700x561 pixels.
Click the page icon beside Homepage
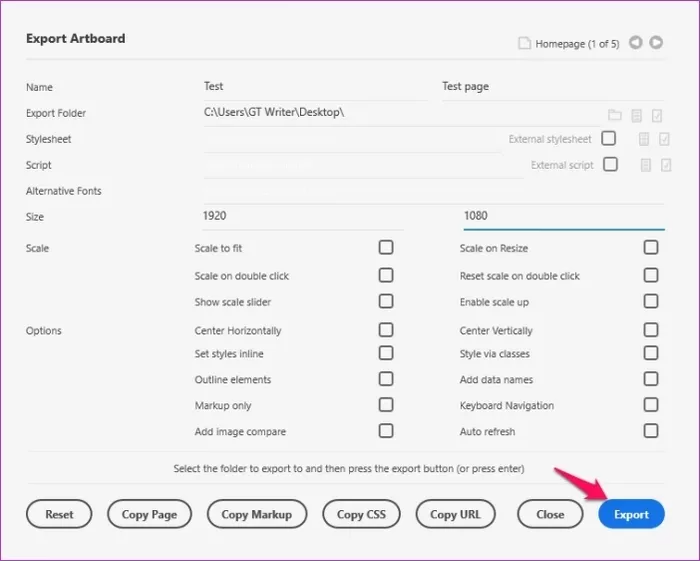click(523, 44)
